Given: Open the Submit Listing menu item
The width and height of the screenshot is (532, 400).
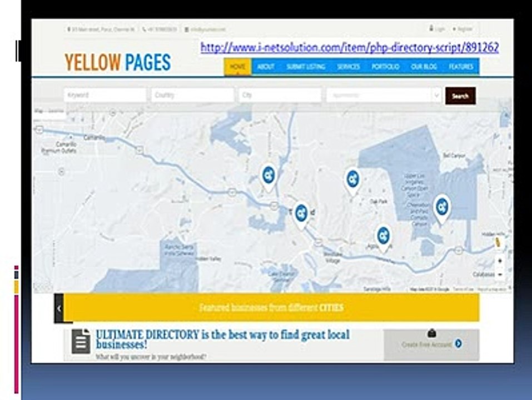Looking at the screenshot, I should point(306,67).
